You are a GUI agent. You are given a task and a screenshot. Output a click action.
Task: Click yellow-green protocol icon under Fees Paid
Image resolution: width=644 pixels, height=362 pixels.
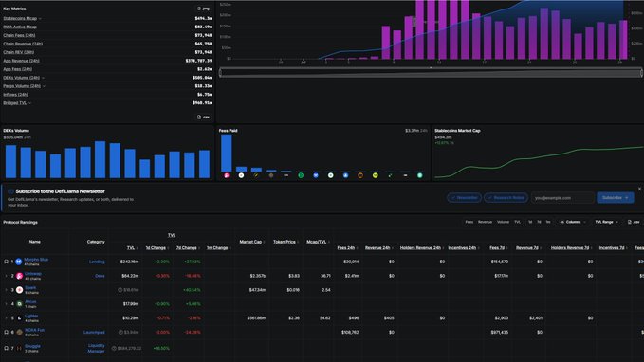coord(375,175)
